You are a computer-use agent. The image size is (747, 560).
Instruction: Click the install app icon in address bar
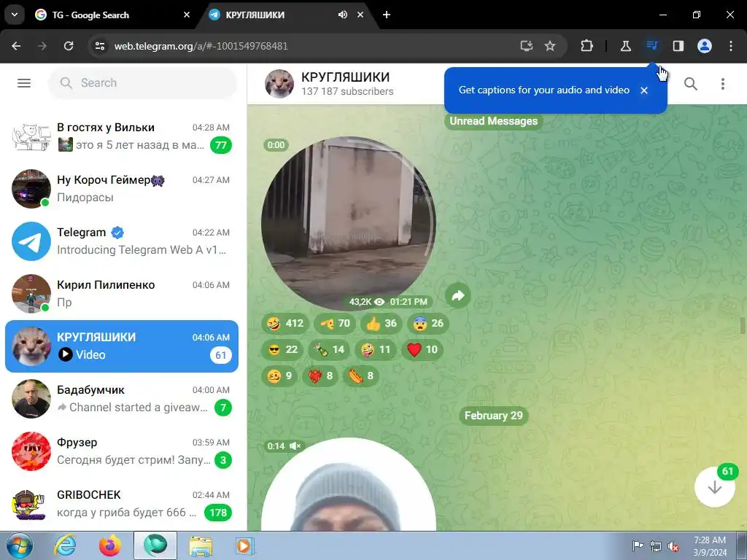pyautogui.click(x=527, y=46)
